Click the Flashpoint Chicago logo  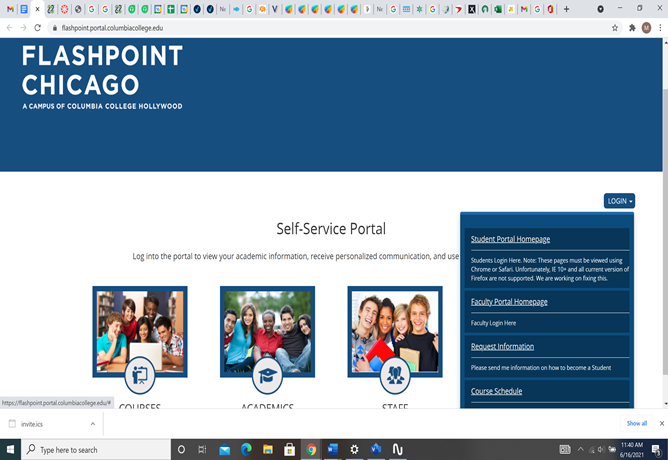(x=102, y=77)
